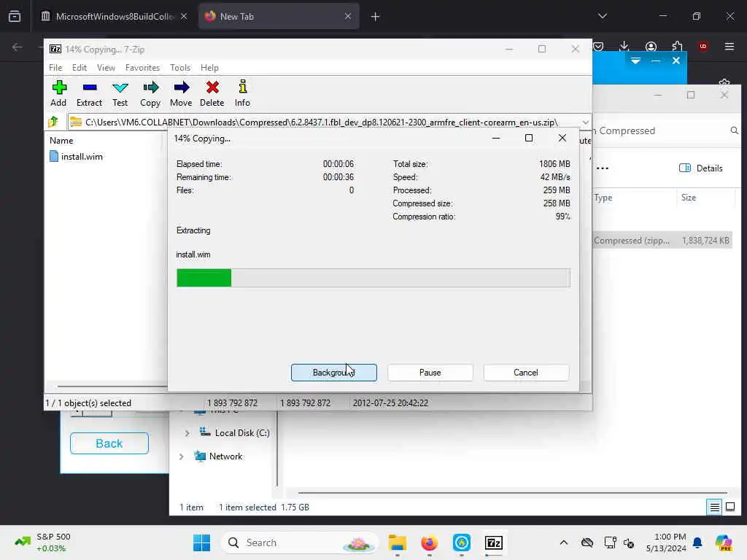Open File Explorer from the taskbar
Image resolution: width=747 pixels, height=560 pixels.
point(397,542)
